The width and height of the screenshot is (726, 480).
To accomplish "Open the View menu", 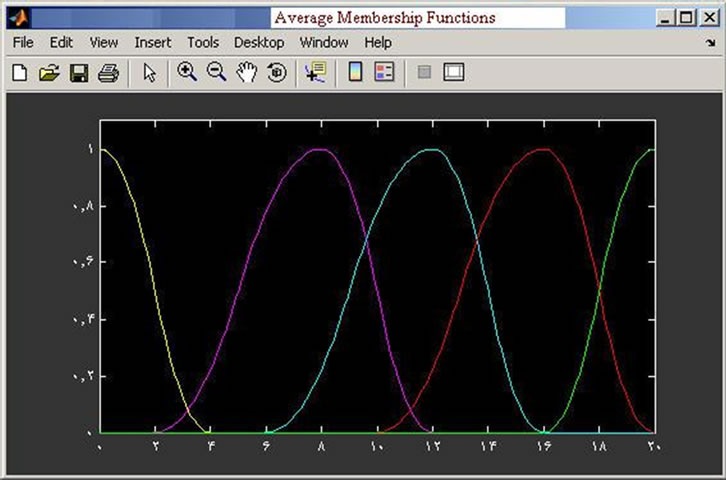I will (x=104, y=43).
